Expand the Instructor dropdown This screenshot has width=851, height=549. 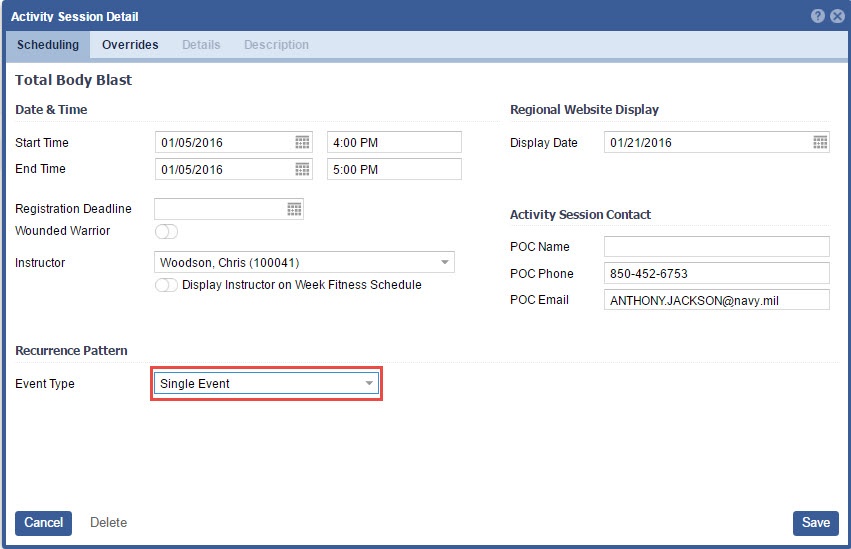tap(444, 263)
